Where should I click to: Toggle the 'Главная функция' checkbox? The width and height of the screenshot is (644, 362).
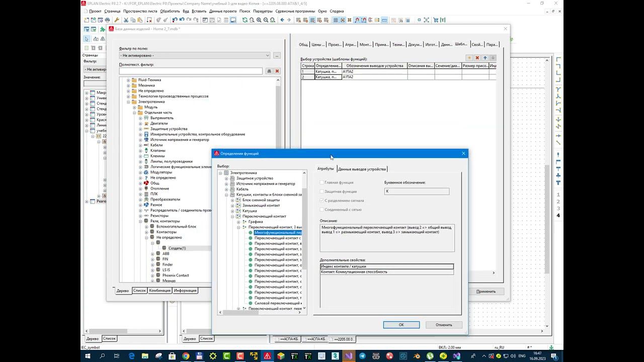tap(322, 183)
